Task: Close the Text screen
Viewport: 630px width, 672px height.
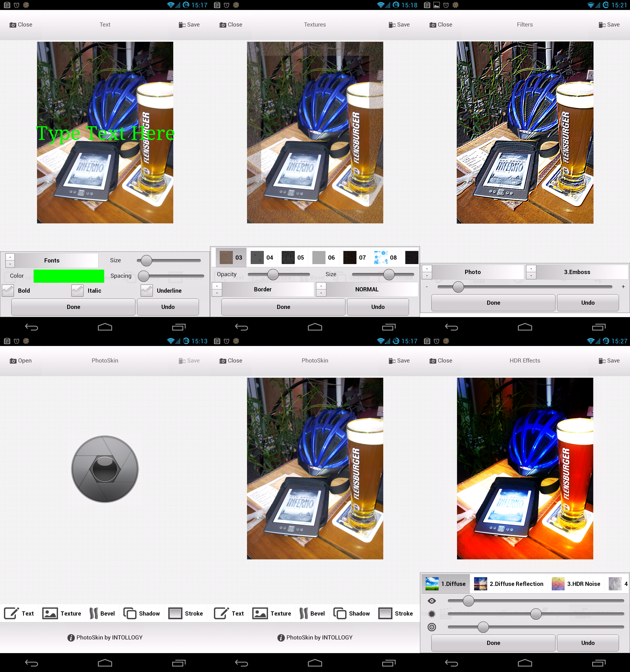Action: pos(21,25)
